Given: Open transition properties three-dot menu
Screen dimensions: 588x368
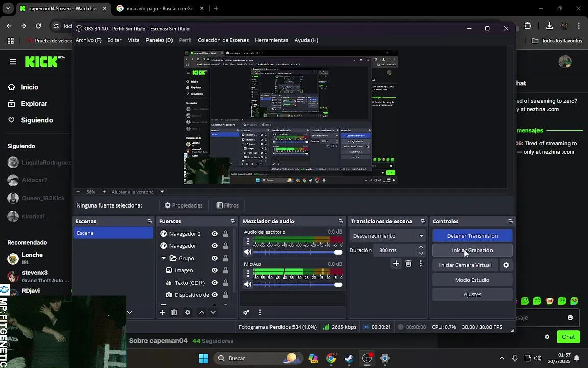Looking at the screenshot, I should tap(421, 264).
